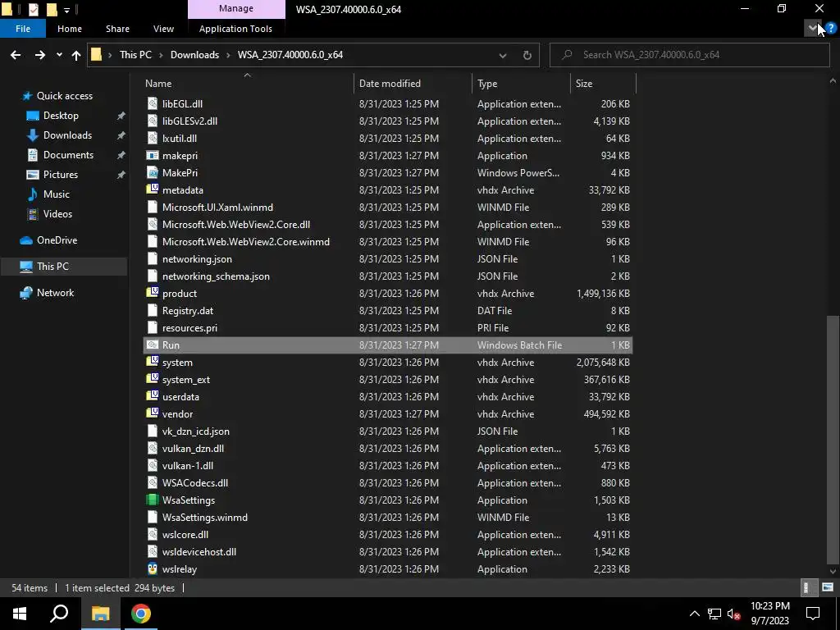The width and height of the screenshot is (840, 630).
Task: Expand the ribbon with the chevron
Action: pos(813,29)
